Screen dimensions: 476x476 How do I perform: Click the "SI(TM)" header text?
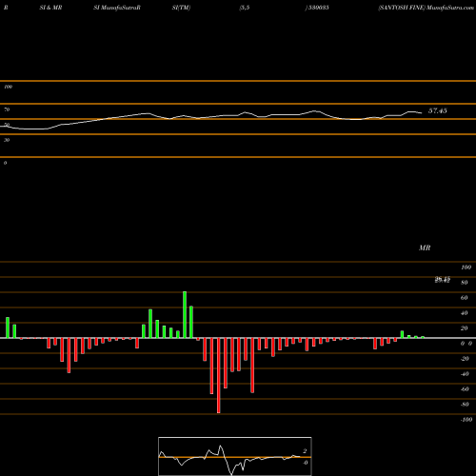point(181,8)
